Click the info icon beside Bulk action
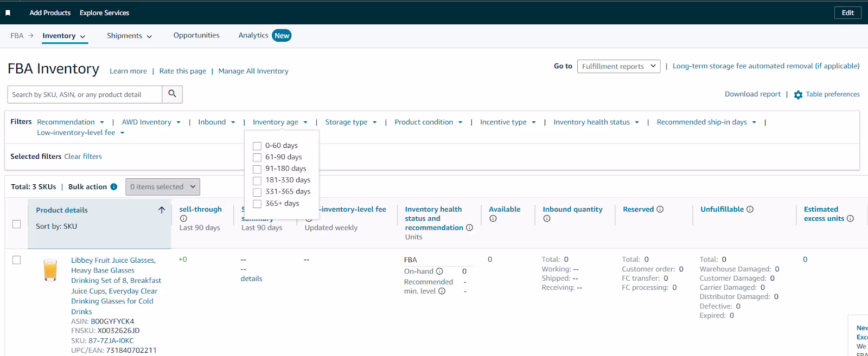Viewport: 868px width, 356px height. click(114, 186)
